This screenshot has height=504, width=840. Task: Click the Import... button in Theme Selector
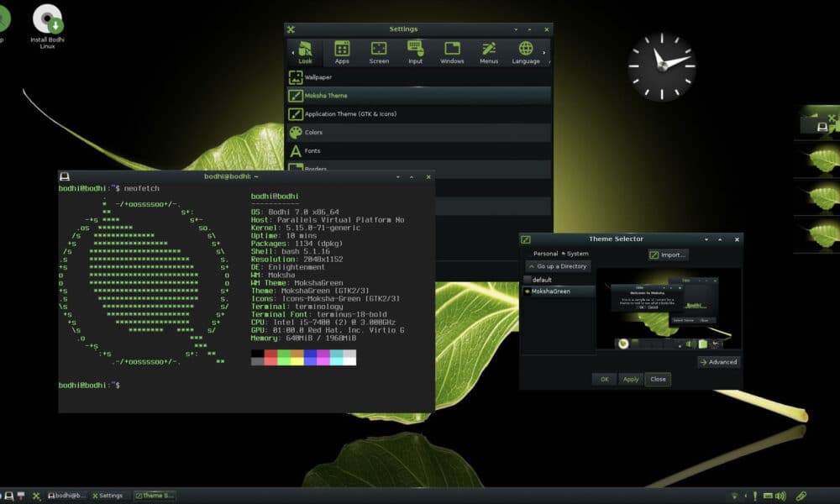pyautogui.click(x=668, y=255)
